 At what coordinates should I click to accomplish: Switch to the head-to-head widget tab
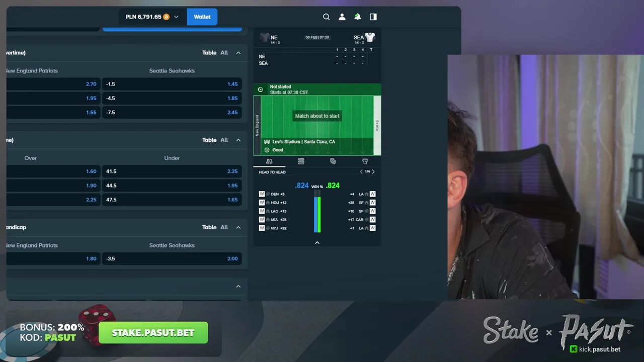pyautogui.click(x=269, y=161)
